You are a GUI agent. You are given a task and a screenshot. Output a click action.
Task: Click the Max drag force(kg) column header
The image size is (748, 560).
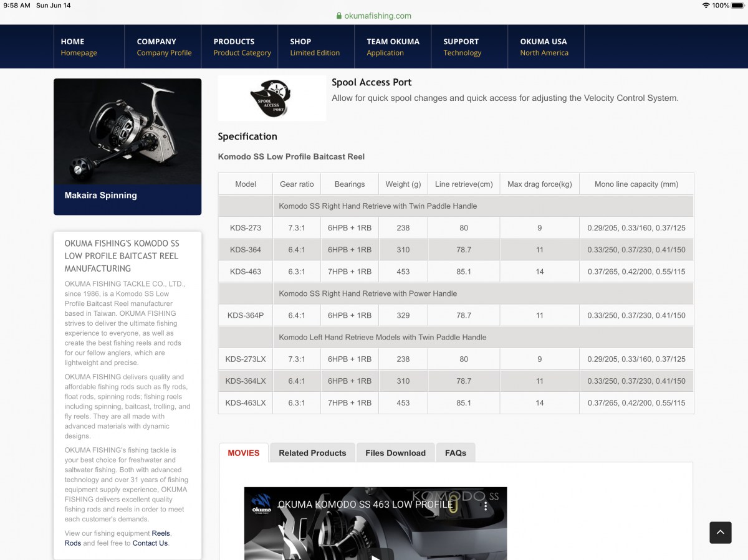point(540,184)
